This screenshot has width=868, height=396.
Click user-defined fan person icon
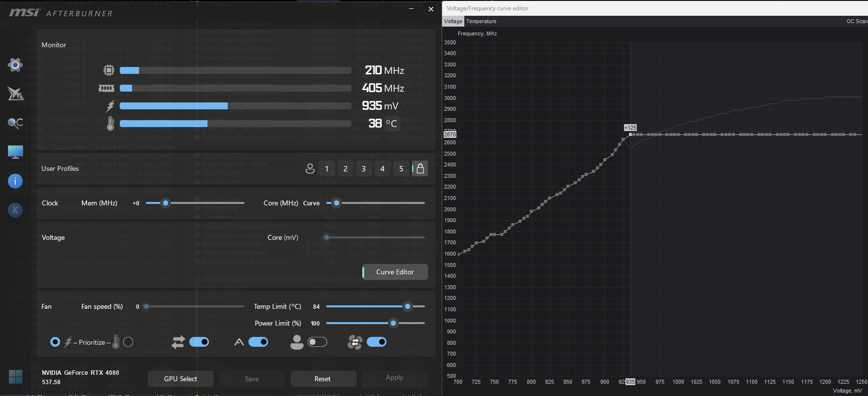click(297, 342)
